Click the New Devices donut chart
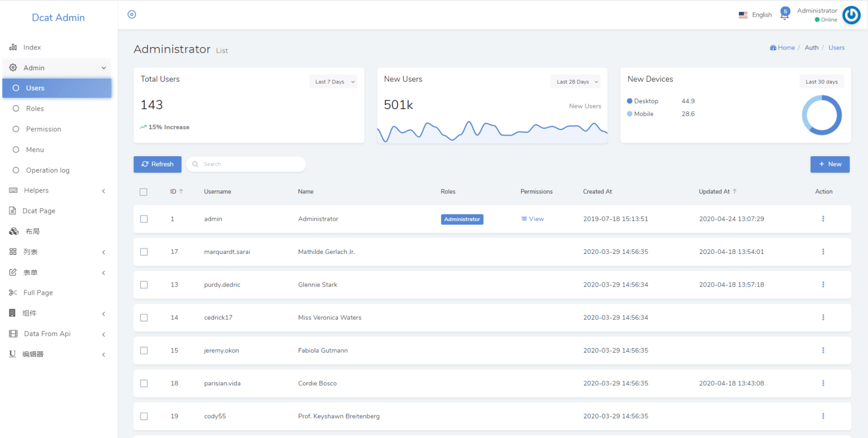 (822, 115)
